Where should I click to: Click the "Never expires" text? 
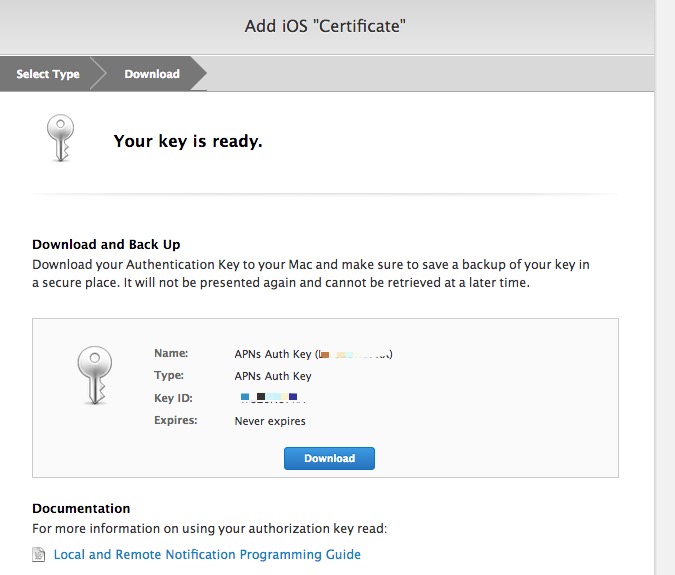coord(270,421)
